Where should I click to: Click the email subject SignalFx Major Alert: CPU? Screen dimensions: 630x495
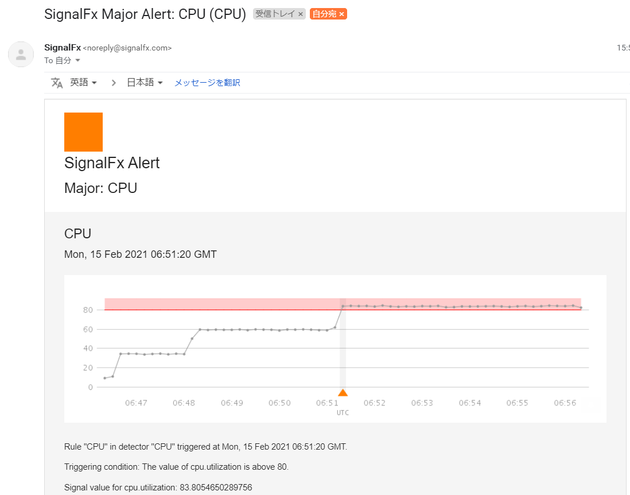pyautogui.click(x=145, y=14)
